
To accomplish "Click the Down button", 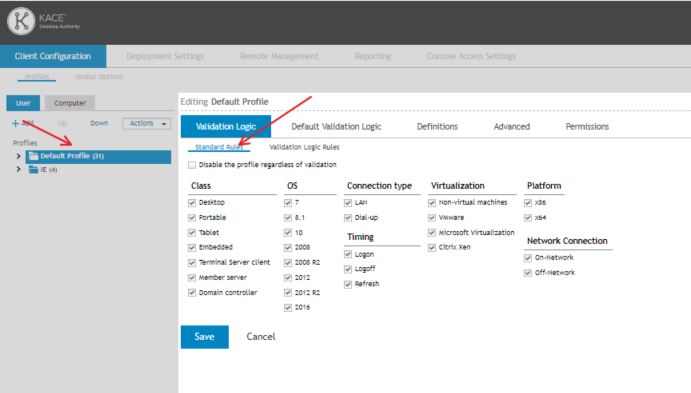I will 99,123.
